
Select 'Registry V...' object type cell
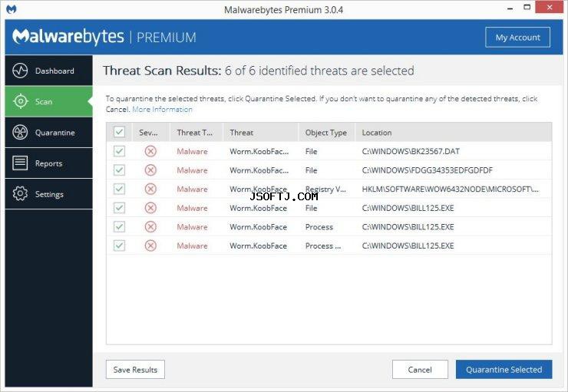pos(325,189)
